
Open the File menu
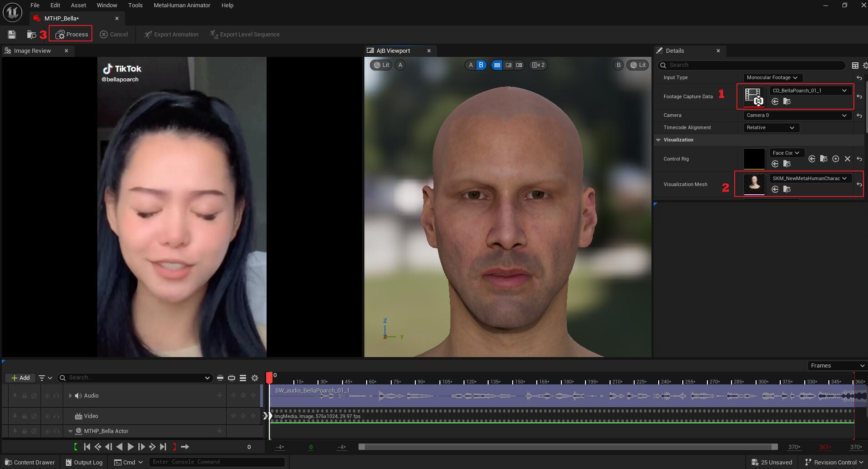point(35,5)
